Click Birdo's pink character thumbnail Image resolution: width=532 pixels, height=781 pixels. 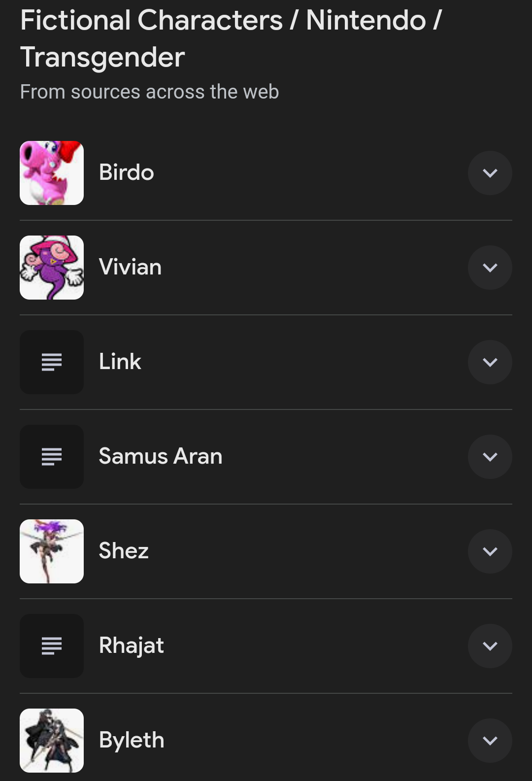click(52, 173)
